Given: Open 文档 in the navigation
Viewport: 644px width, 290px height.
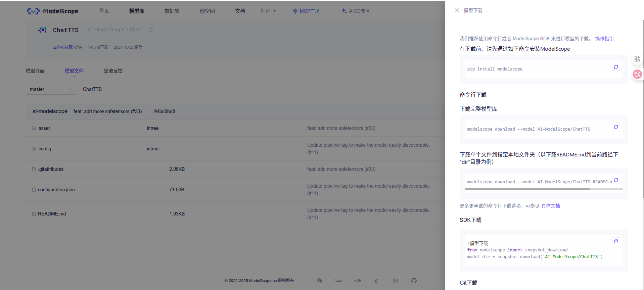Looking at the screenshot, I should 240,11.
